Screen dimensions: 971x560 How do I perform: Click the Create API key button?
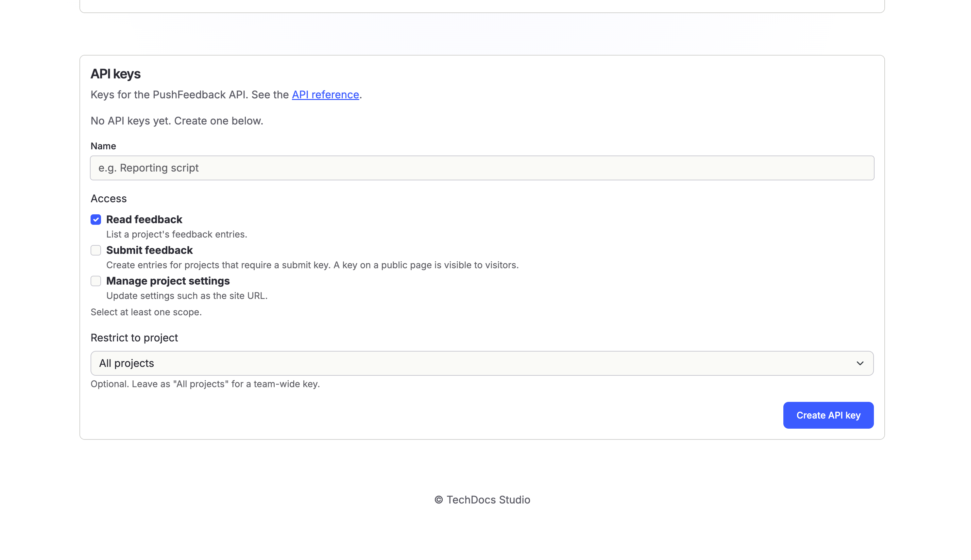828,415
